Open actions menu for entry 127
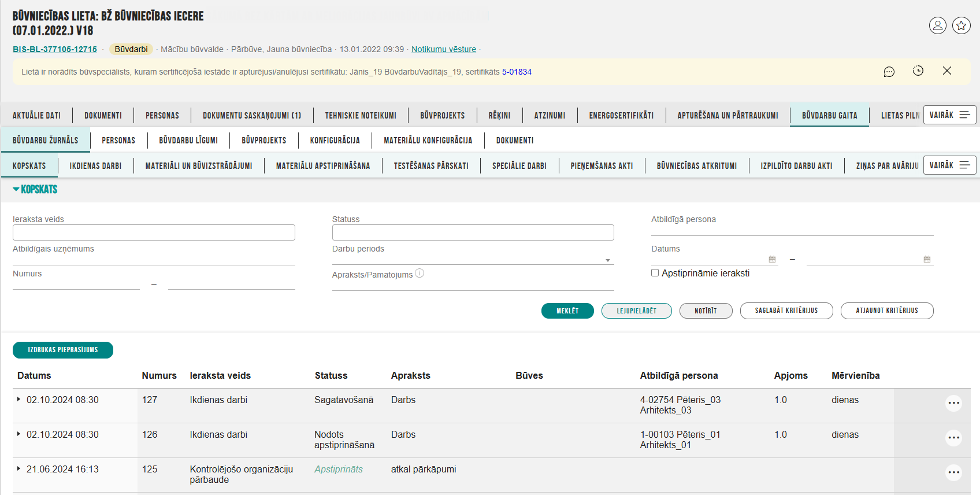This screenshot has width=980, height=495. 953,403
